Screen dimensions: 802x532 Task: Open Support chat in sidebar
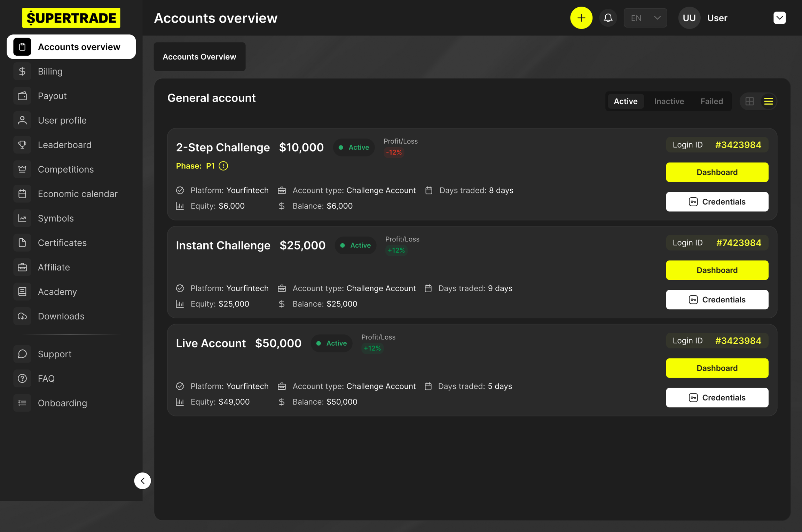point(54,354)
